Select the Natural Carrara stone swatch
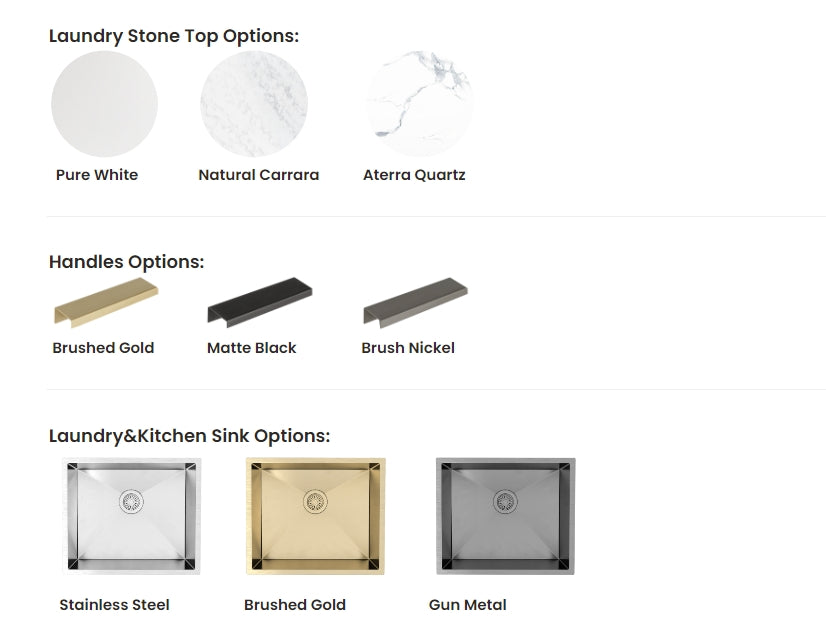The height and width of the screenshot is (643, 826). pyautogui.click(x=258, y=104)
